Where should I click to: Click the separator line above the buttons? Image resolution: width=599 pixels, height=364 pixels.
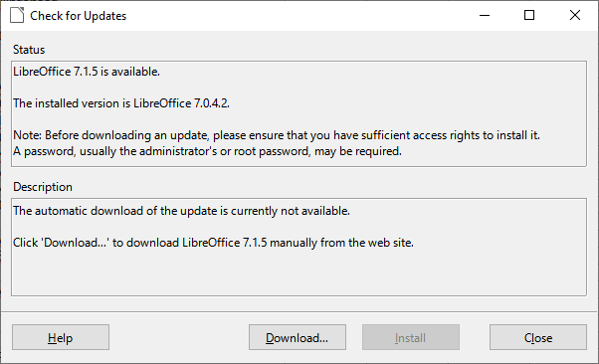[299, 311]
